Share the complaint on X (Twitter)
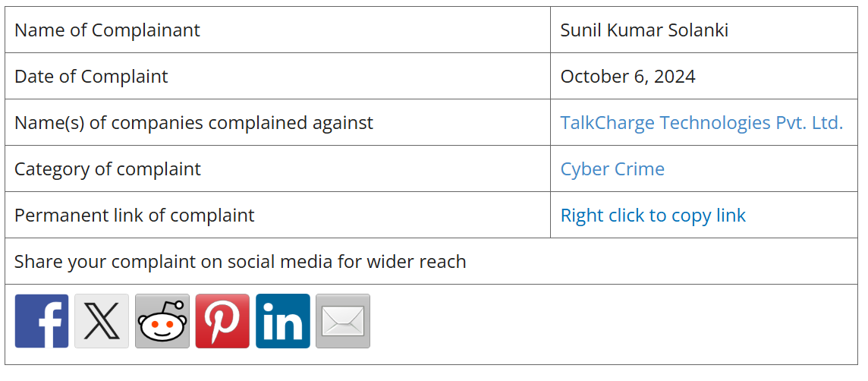The image size is (868, 381). (x=102, y=321)
